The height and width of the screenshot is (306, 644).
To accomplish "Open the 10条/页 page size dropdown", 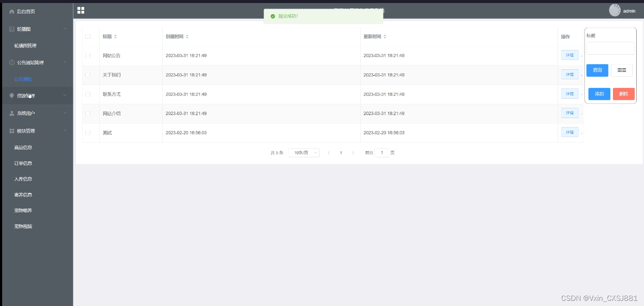I will point(304,153).
